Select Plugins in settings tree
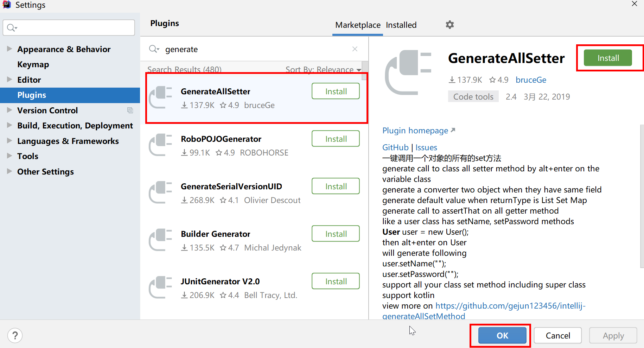 (70, 95)
